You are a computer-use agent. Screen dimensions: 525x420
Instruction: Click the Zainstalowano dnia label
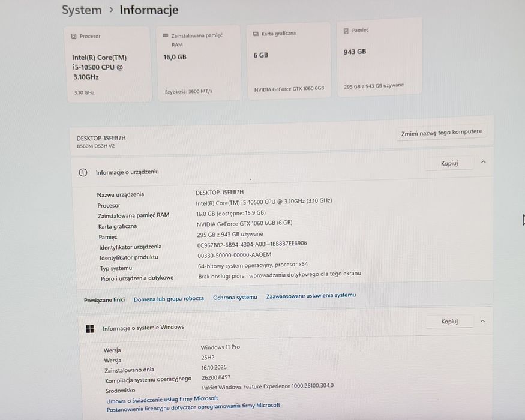(x=129, y=370)
